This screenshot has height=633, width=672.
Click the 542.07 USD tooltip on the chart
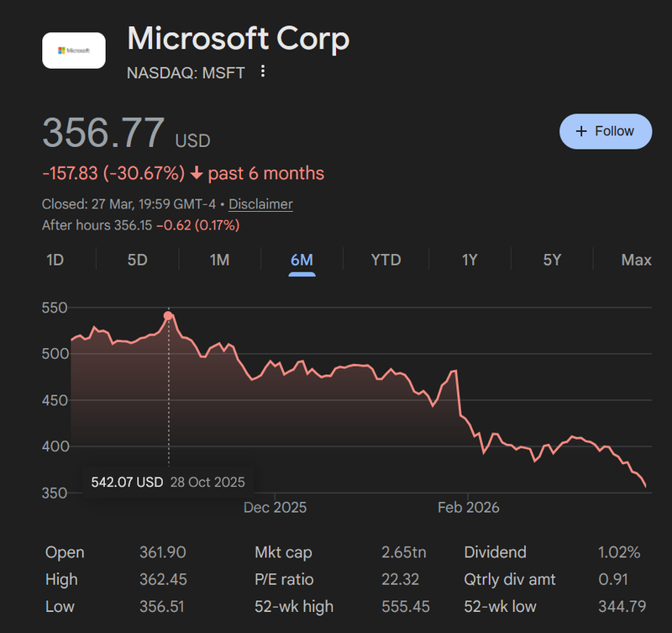coord(127,482)
